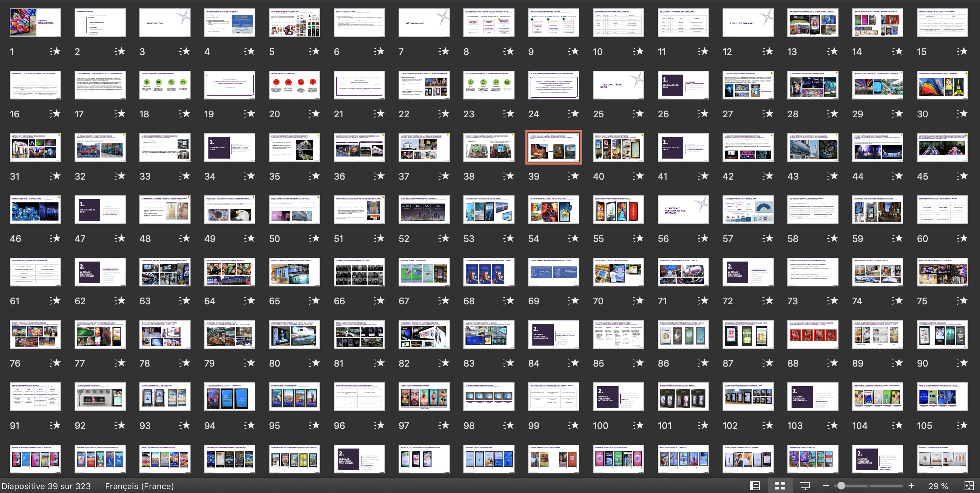The width and height of the screenshot is (980, 493).
Task: Select slide 49 eagle image thumbnail
Action: point(230,210)
